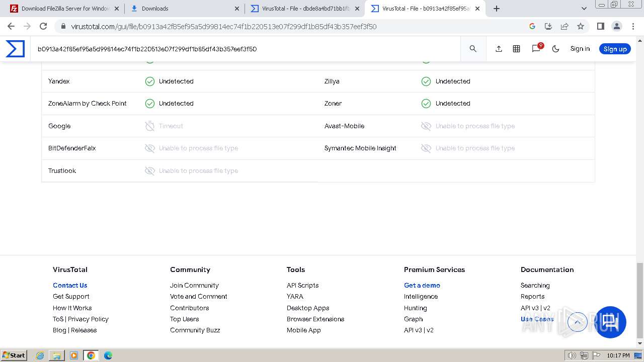Click the share page icon
This screenshot has height=362, width=644.
pos(565,26)
